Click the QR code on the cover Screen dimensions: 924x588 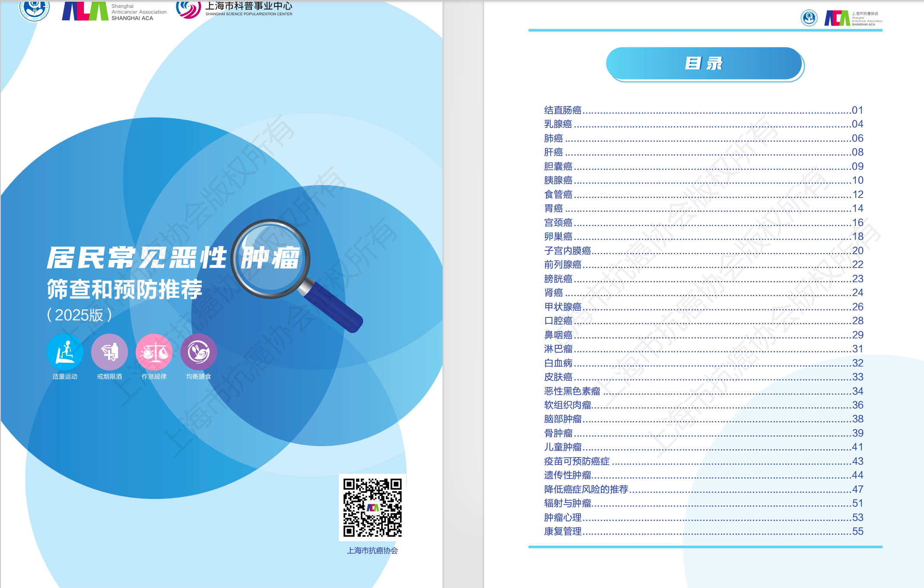pyautogui.click(x=373, y=507)
